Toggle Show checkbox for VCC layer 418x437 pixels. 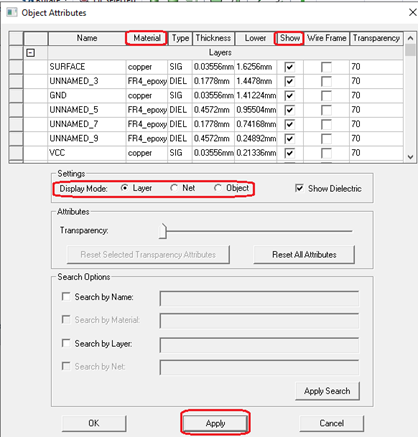289,153
